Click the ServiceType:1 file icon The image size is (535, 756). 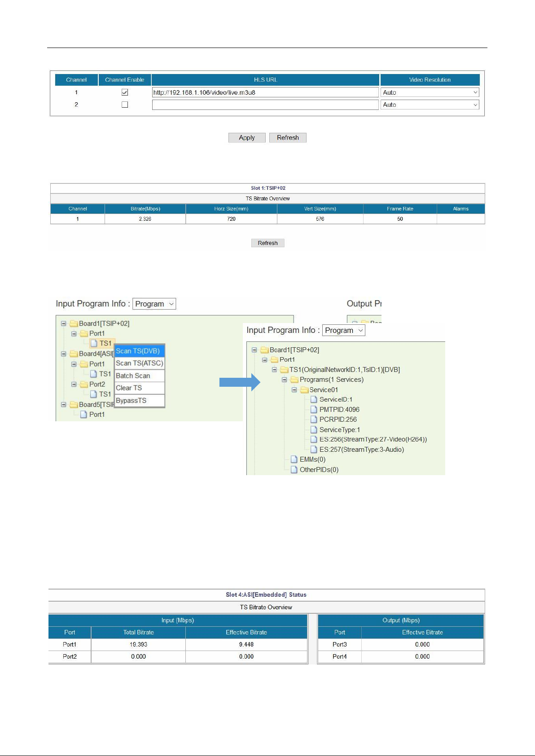314,429
